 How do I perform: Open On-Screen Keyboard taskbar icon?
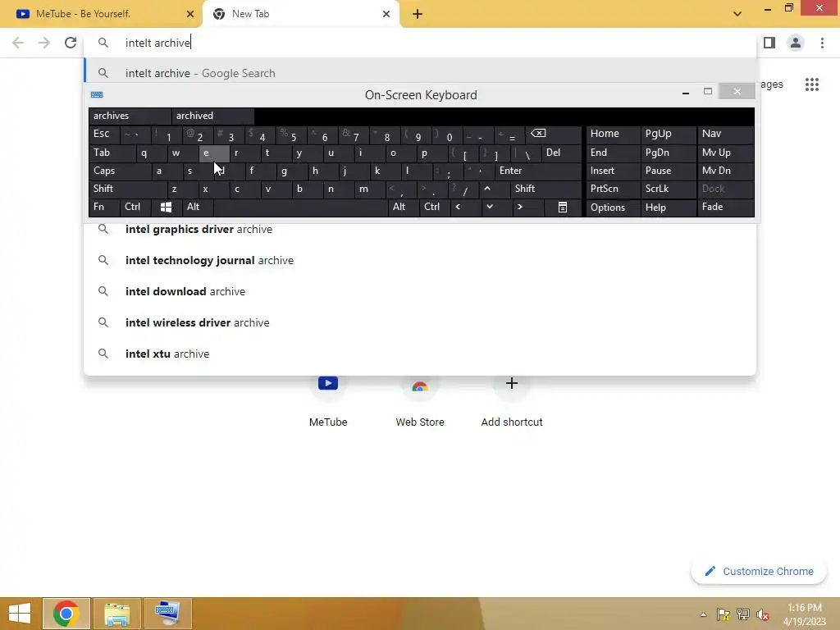[167, 614]
